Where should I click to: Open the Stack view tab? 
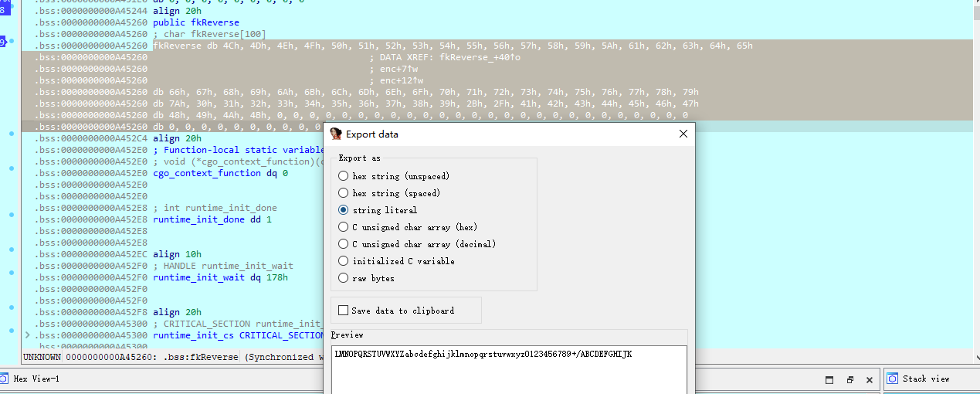tap(926, 379)
